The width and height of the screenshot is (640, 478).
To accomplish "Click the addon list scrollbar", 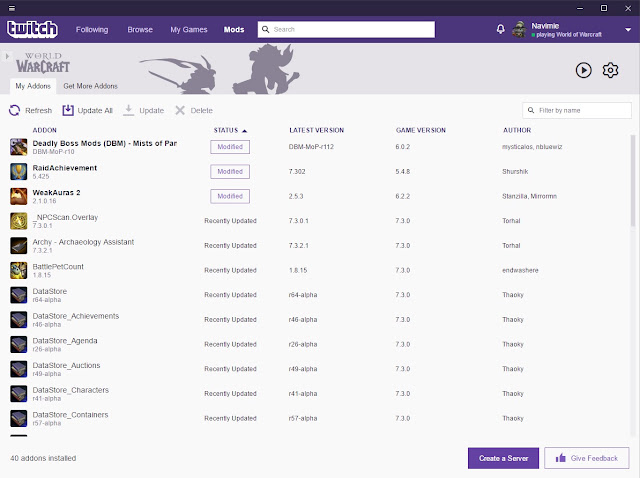I will coord(633,181).
